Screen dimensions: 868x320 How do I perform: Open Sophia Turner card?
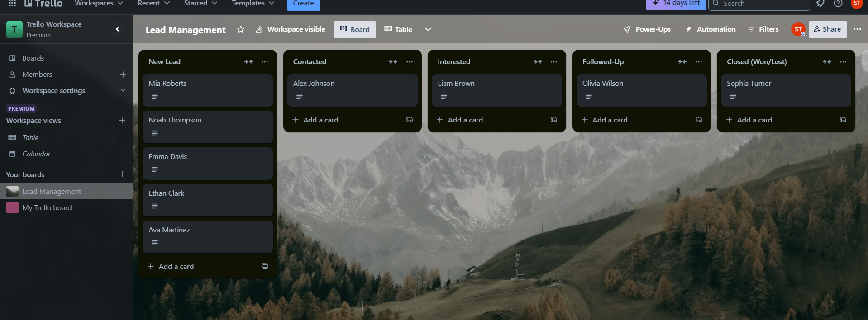(x=786, y=90)
